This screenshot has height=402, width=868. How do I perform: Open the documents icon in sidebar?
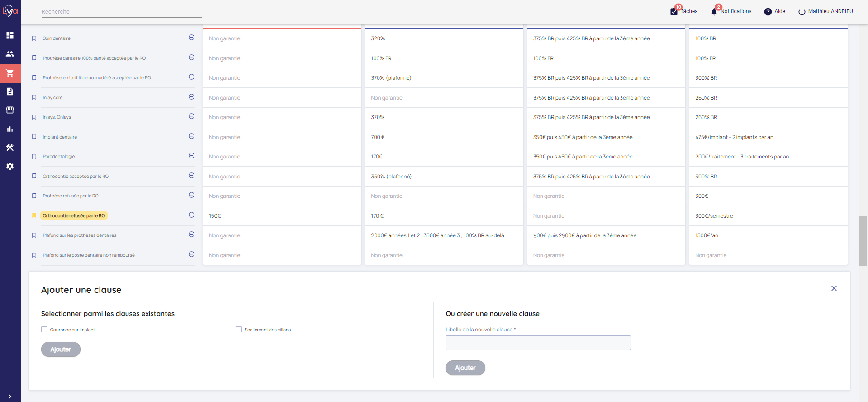pyautogui.click(x=10, y=91)
